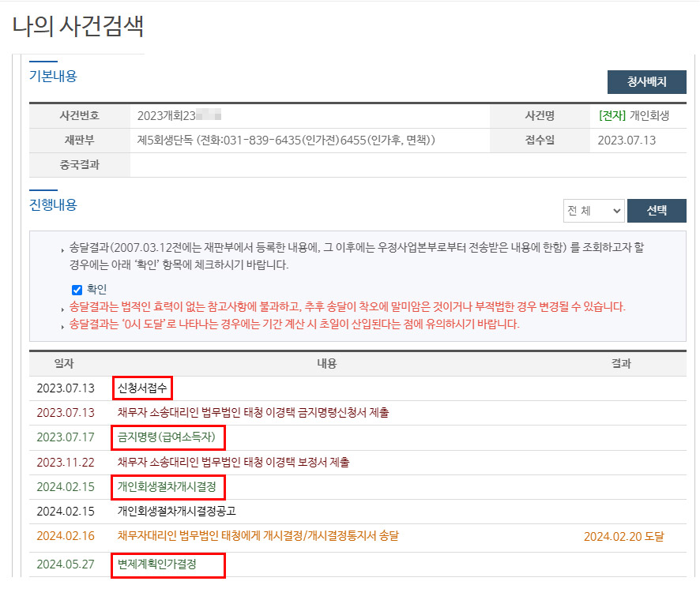Click the 기본내용 section heading
The image size is (700, 615).
pyautogui.click(x=53, y=77)
